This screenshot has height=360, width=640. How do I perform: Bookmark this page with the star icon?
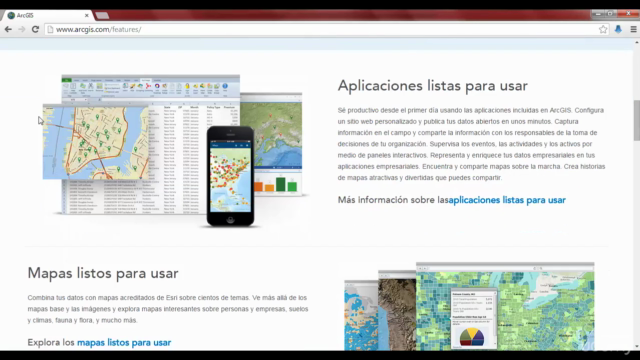coord(603,29)
